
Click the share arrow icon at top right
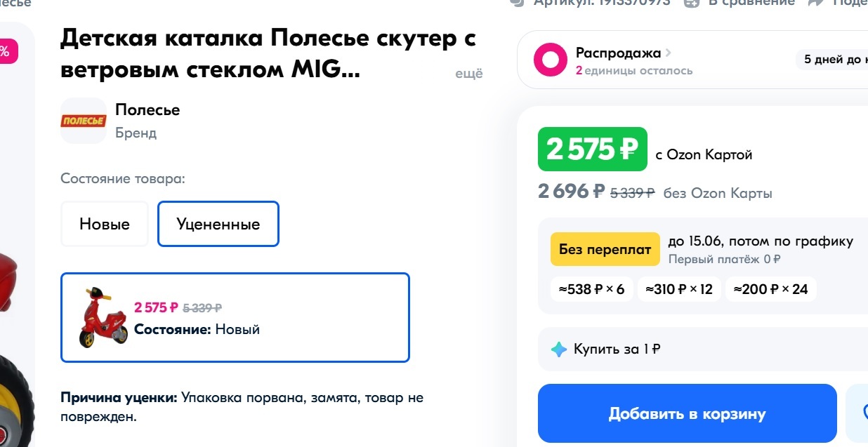click(x=815, y=2)
